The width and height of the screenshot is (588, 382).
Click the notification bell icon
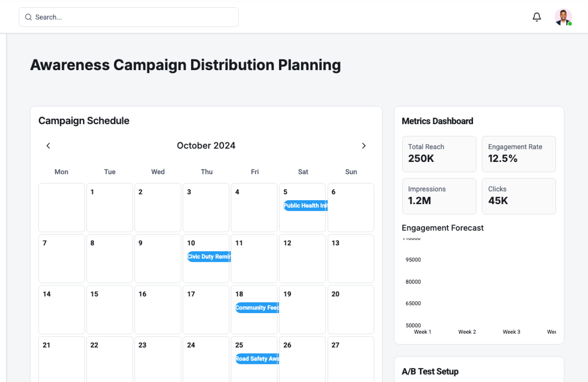(537, 17)
